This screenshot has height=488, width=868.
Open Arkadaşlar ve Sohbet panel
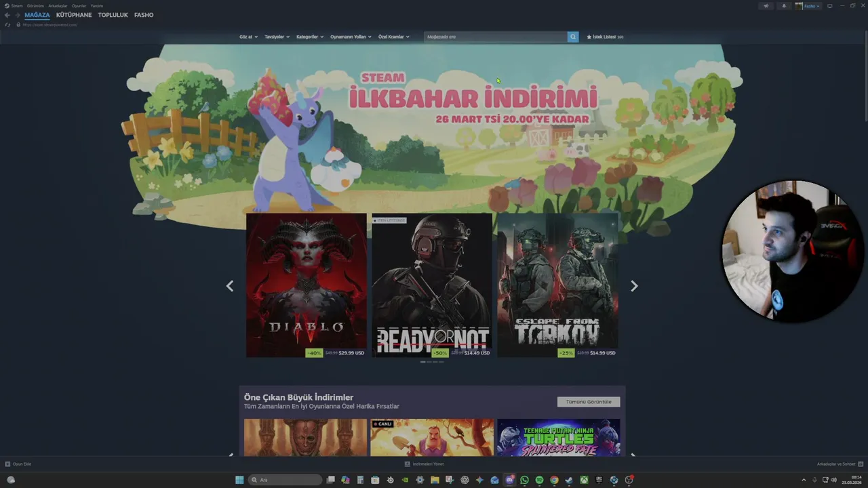click(x=840, y=464)
